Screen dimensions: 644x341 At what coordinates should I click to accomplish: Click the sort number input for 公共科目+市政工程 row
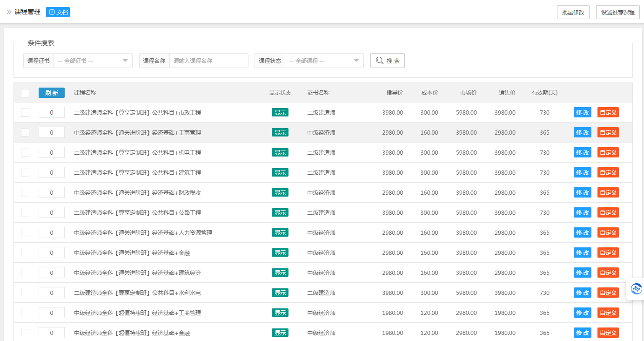pos(52,113)
